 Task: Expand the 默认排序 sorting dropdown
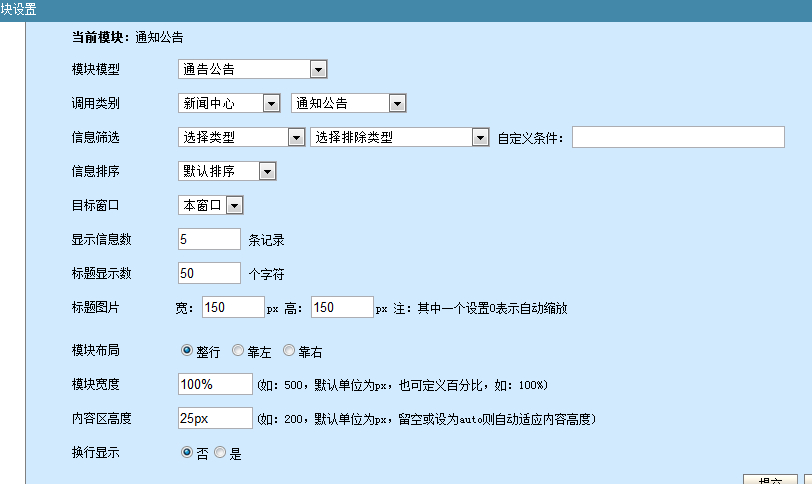coord(226,171)
